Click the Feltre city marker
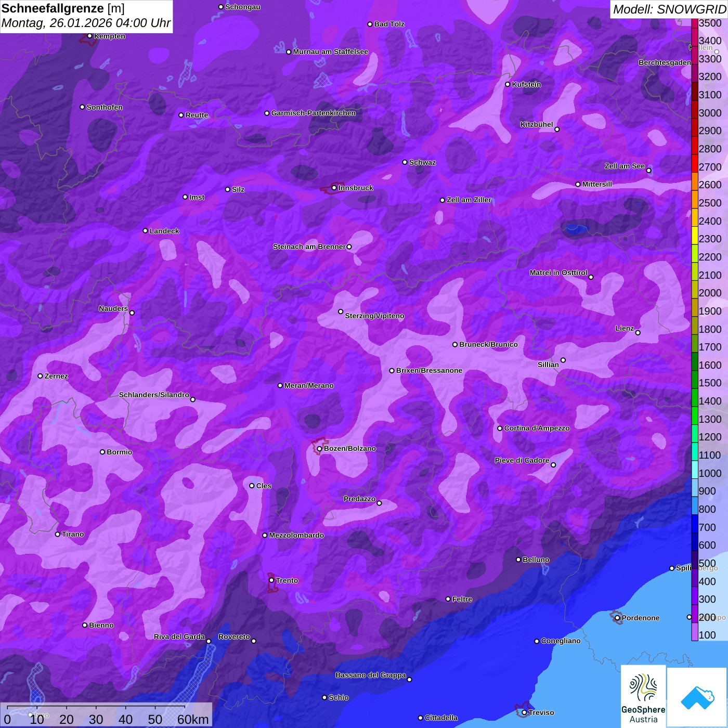 pos(448,599)
